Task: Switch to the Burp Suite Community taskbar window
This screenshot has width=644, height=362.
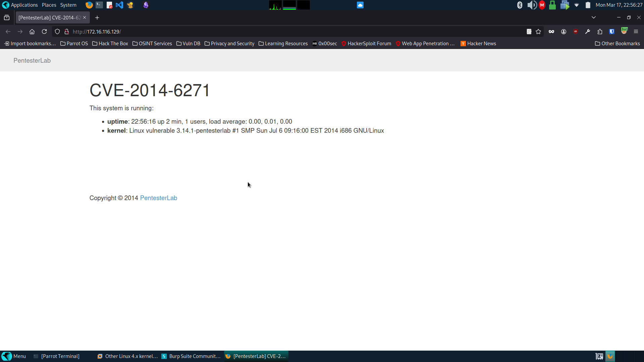Action: pyautogui.click(x=191, y=356)
